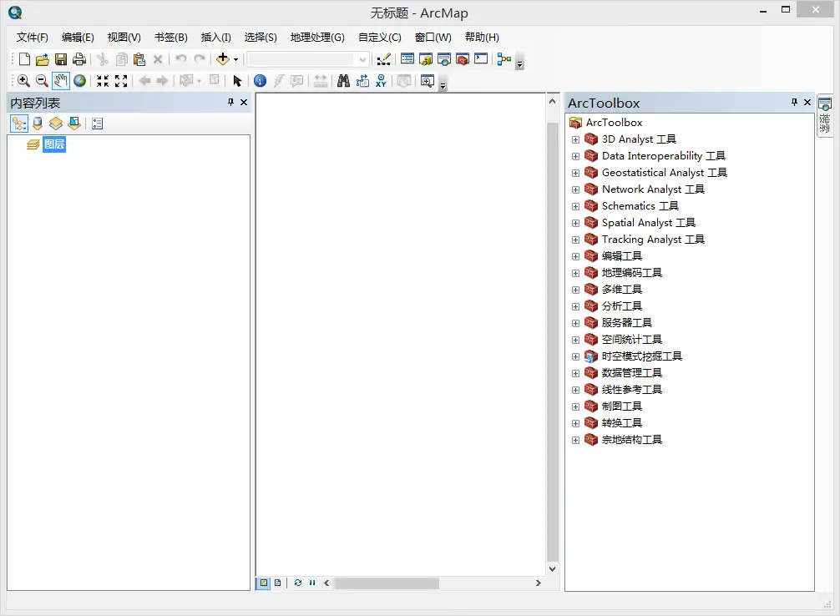The height and width of the screenshot is (616, 840).
Task: Select 空间统计工具 in ArcToolbox
Action: 631,340
